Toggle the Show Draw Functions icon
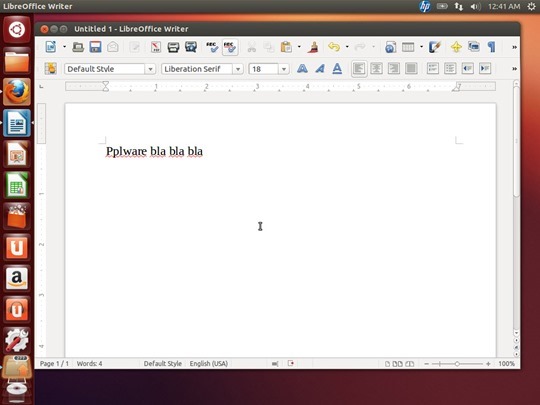This screenshot has width=540, height=405. (x=435, y=47)
